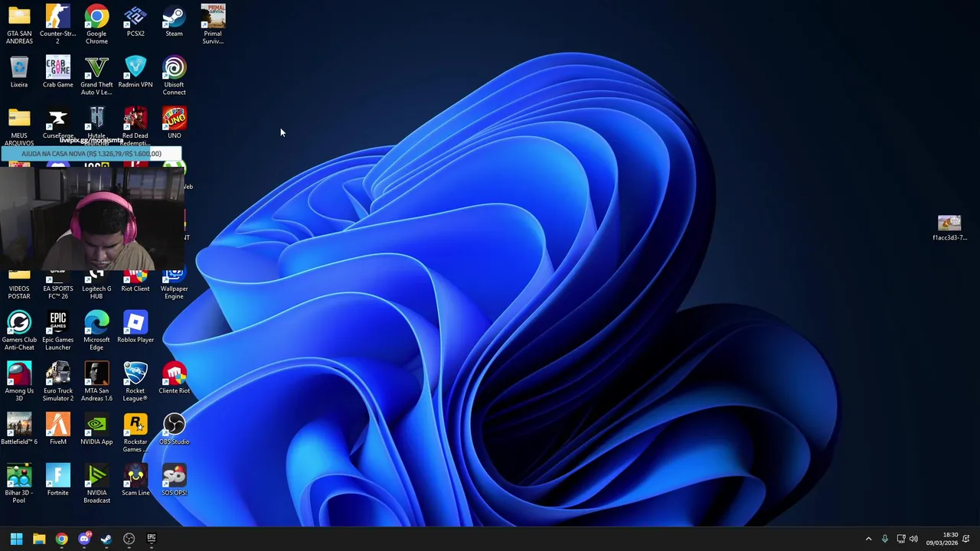The width and height of the screenshot is (980, 551).
Task: Open OBS Studio from the taskbar
Action: click(x=129, y=539)
